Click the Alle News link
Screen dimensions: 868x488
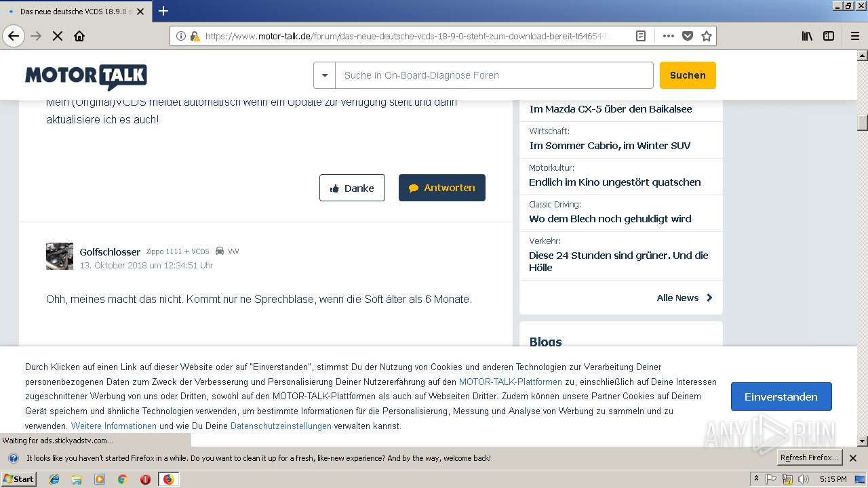click(677, 298)
